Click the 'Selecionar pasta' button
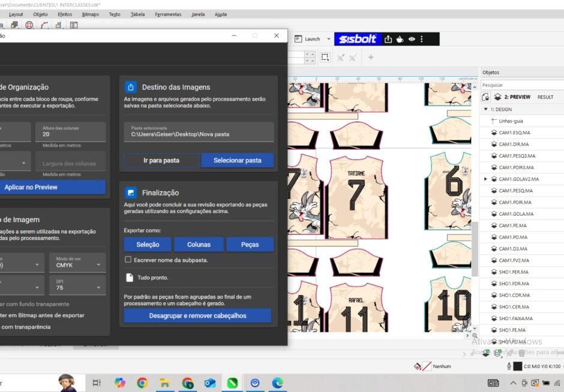 [x=238, y=160]
